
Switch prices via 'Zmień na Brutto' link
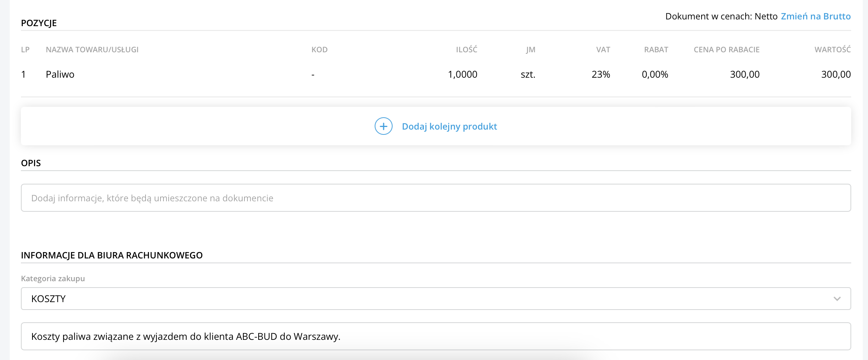pos(815,16)
